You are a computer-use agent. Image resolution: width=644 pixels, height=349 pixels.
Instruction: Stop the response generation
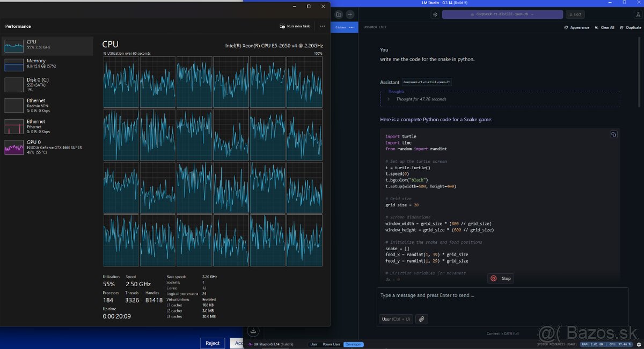click(x=500, y=278)
